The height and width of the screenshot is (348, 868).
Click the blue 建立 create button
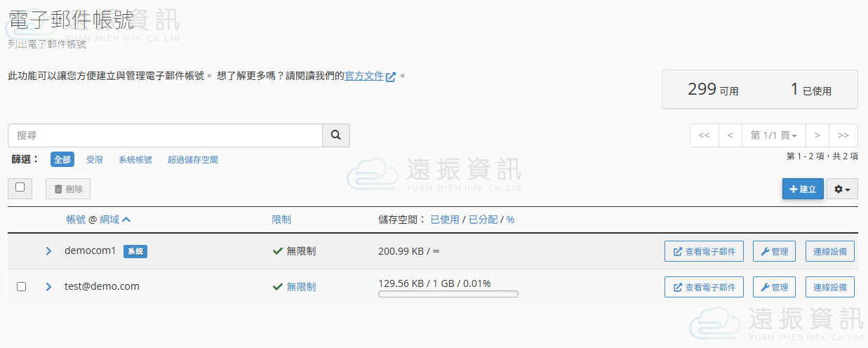point(803,189)
